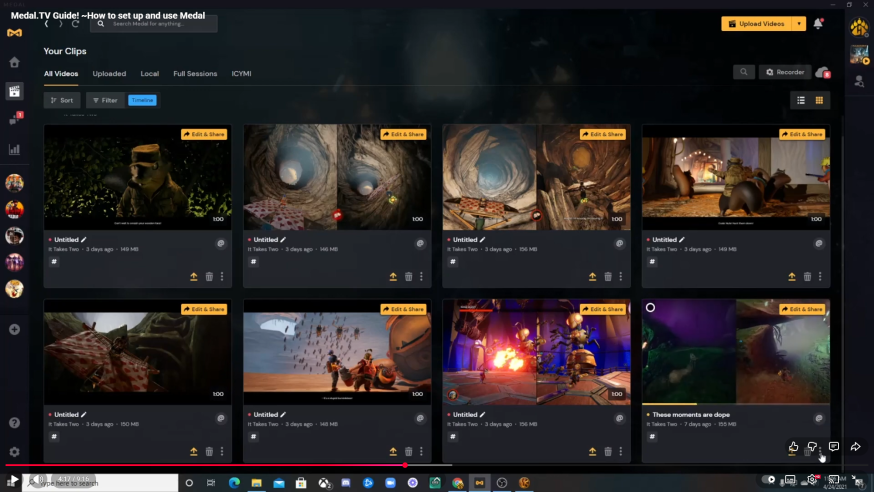The image size is (874, 492).
Task: Select the Uploaded tab
Action: point(109,73)
